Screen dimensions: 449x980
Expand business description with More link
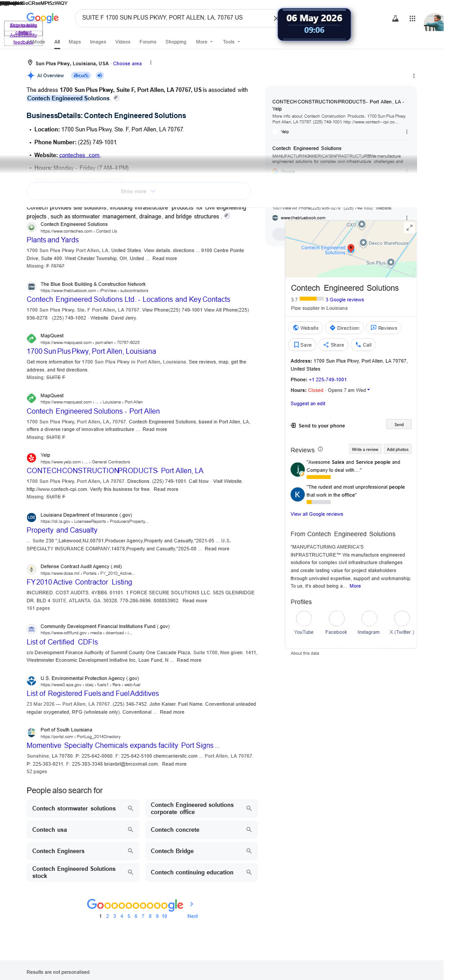point(355,586)
